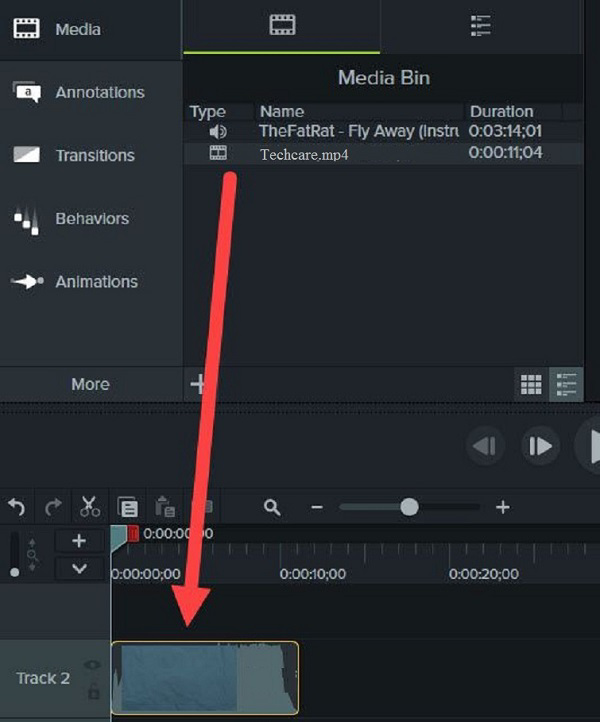Click the Undo arrow in timeline toolbar
Viewport: 600px width, 722px height.
point(17,507)
